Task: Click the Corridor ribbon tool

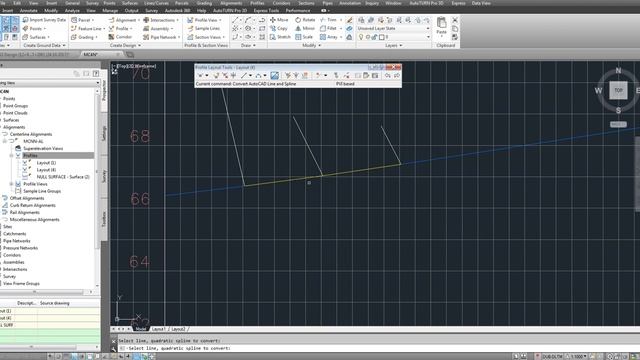Action: coord(120,37)
